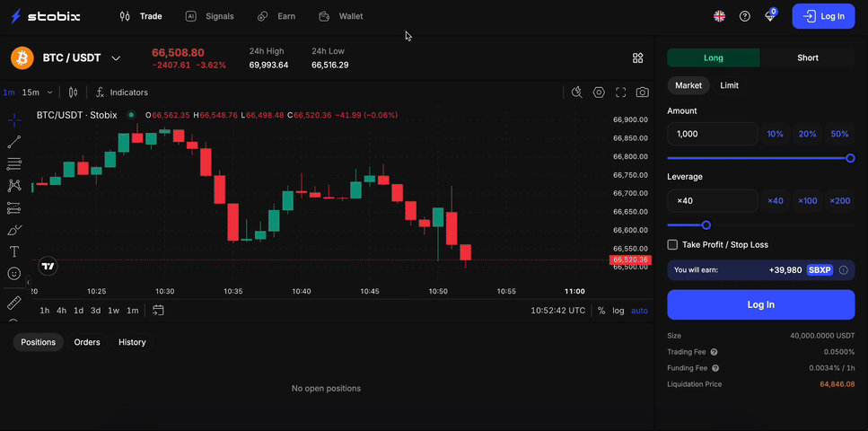Open chart settings hexagon icon
Image resolution: width=868 pixels, height=431 pixels.
tap(599, 92)
